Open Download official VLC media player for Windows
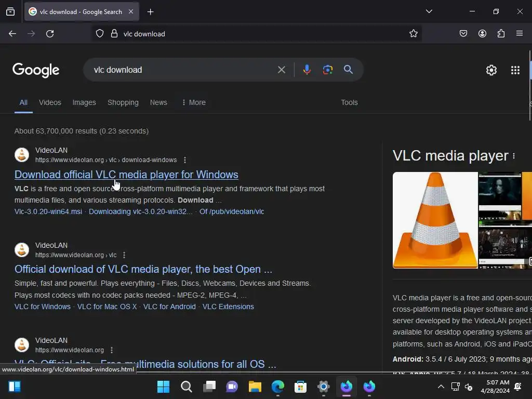The height and width of the screenshot is (399, 532). pos(126,175)
